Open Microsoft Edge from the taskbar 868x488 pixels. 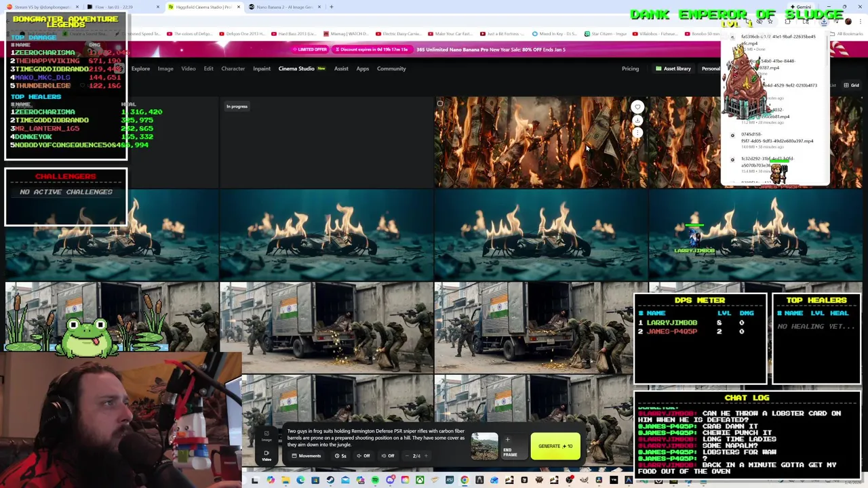click(x=300, y=481)
